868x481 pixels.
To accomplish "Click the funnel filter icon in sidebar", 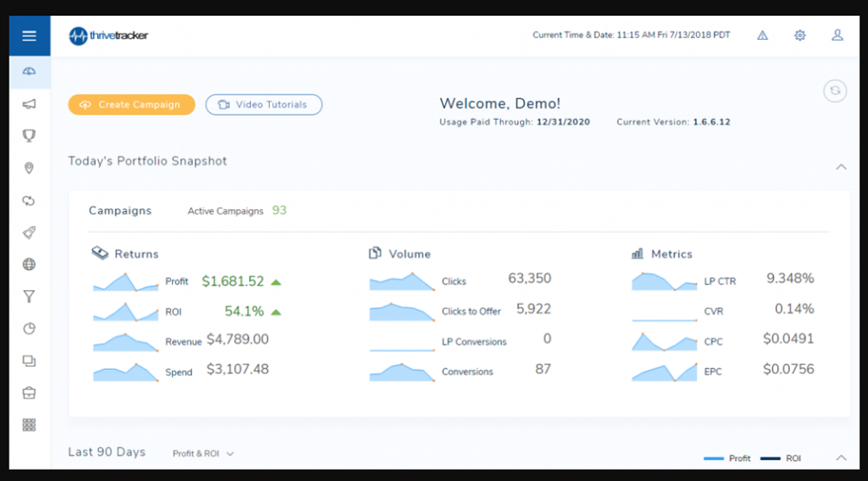I will click(x=30, y=297).
